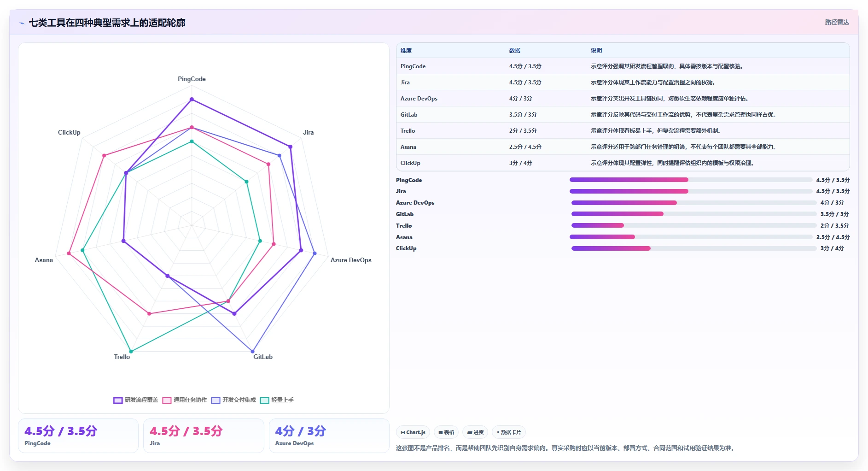Image resolution: width=868 pixels, height=471 pixels.
Task: Click the Trello axis label on the radar
Action: pos(122,357)
